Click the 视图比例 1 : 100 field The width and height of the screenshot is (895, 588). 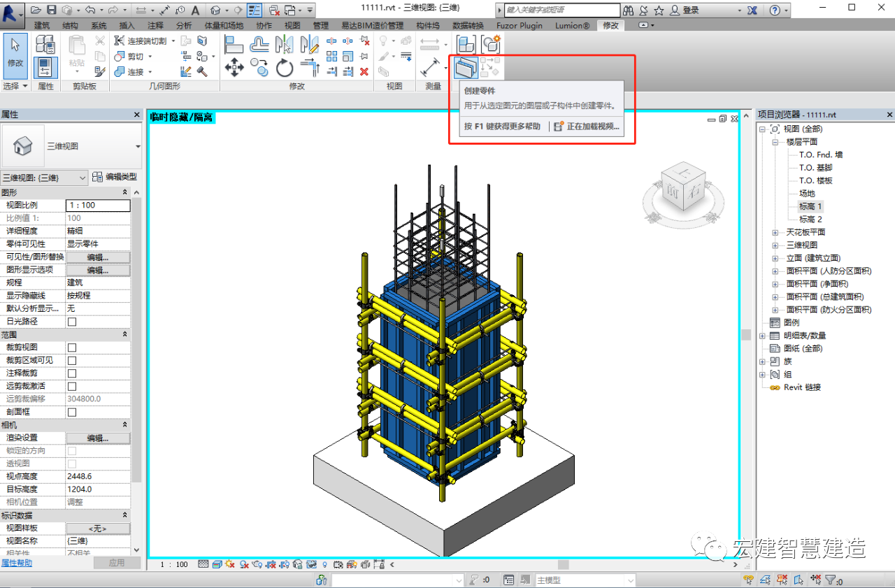98,206
